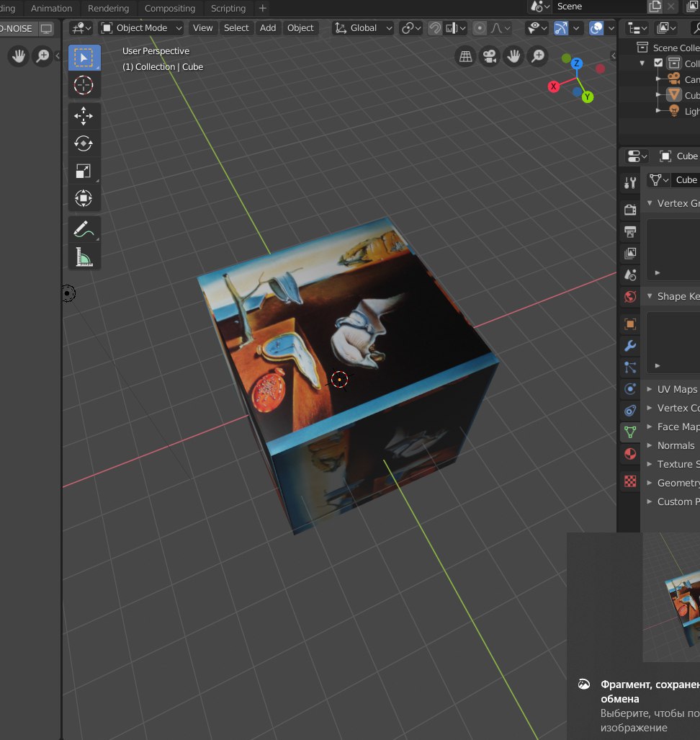Open the View menu
Image resolution: width=700 pixels, height=740 pixels.
pyautogui.click(x=202, y=28)
